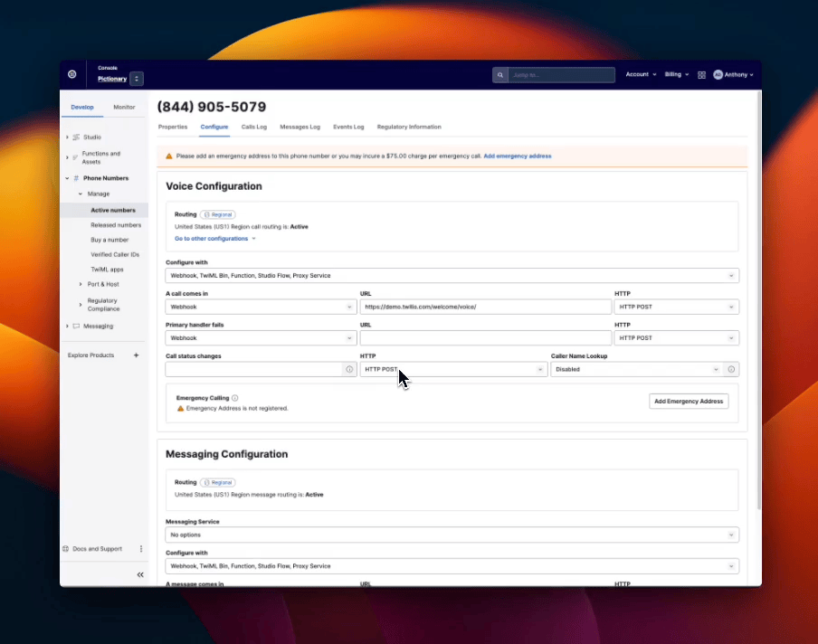This screenshot has height=644, width=818.
Task: Click the Add emergency address link in banner
Action: click(517, 156)
